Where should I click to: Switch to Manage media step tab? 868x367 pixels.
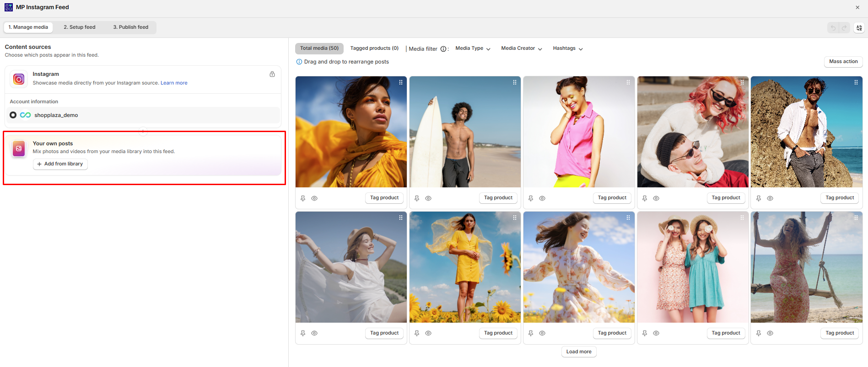tap(28, 27)
